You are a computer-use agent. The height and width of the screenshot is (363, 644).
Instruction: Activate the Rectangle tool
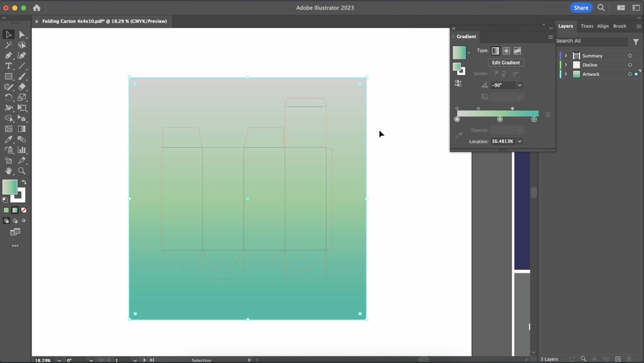(x=8, y=76)
